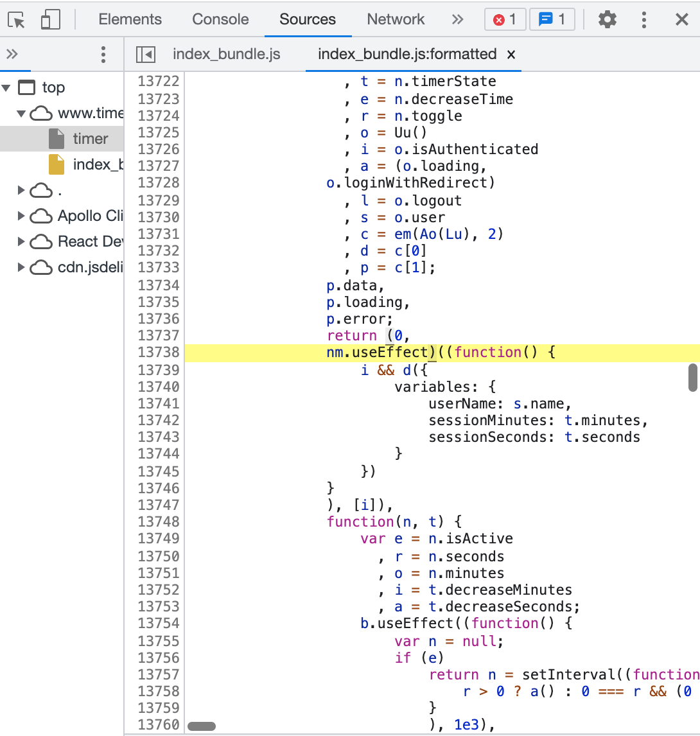Set breakpoint at line number 13738
The image size is (700, 736).
tap(158, 353)
